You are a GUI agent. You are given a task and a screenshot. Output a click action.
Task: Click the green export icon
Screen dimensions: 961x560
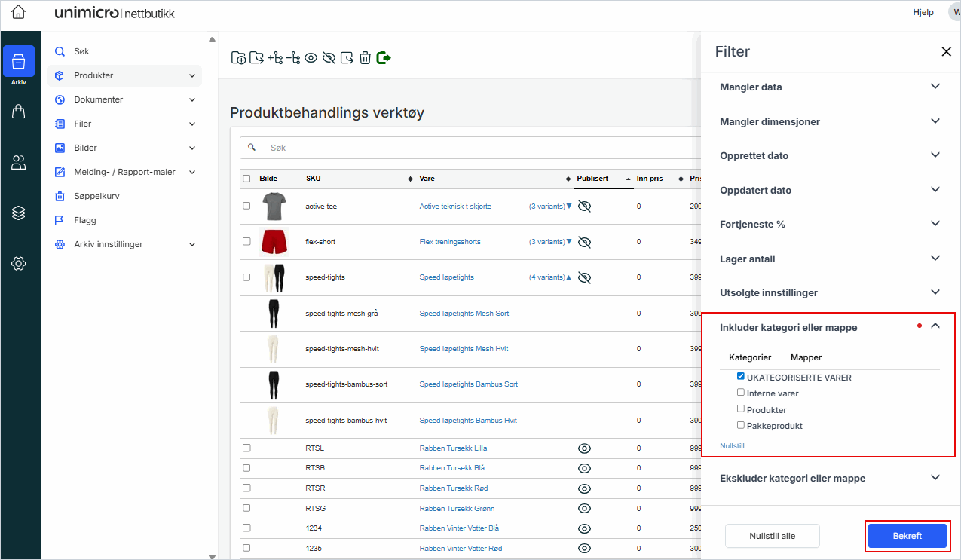[x=384, y=58]
